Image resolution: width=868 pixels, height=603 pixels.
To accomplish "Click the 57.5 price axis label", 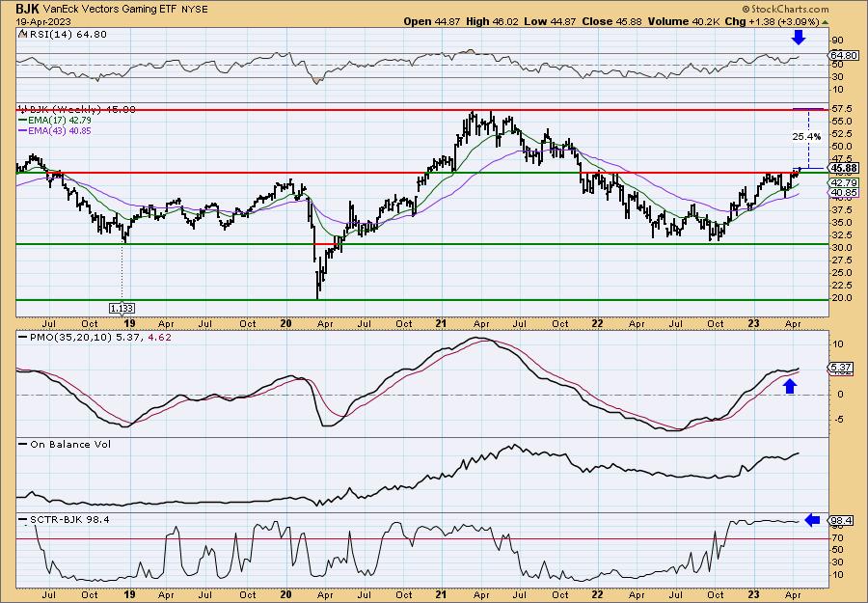I will click(841, 110).
